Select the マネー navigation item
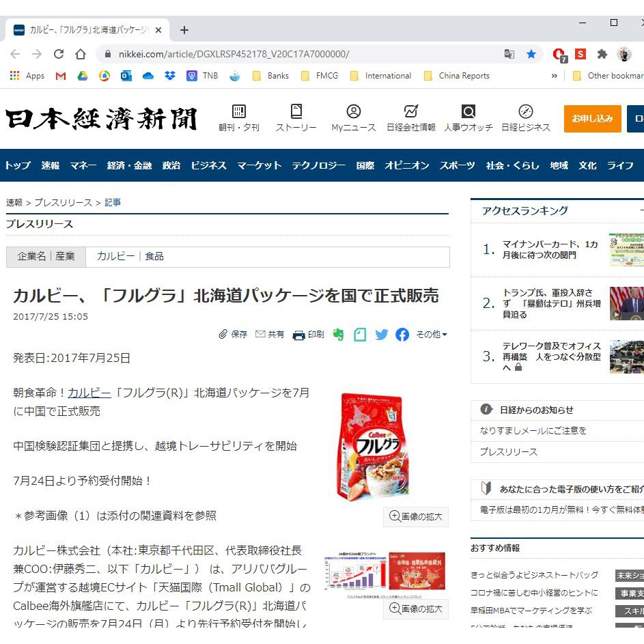 (83, 165)
